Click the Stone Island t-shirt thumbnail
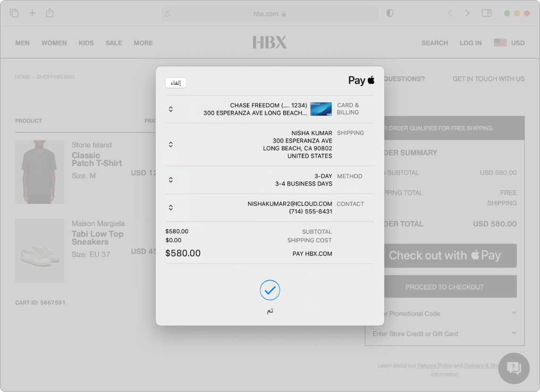The width and height of the screenshot is (540, 392). pos(40,172)
